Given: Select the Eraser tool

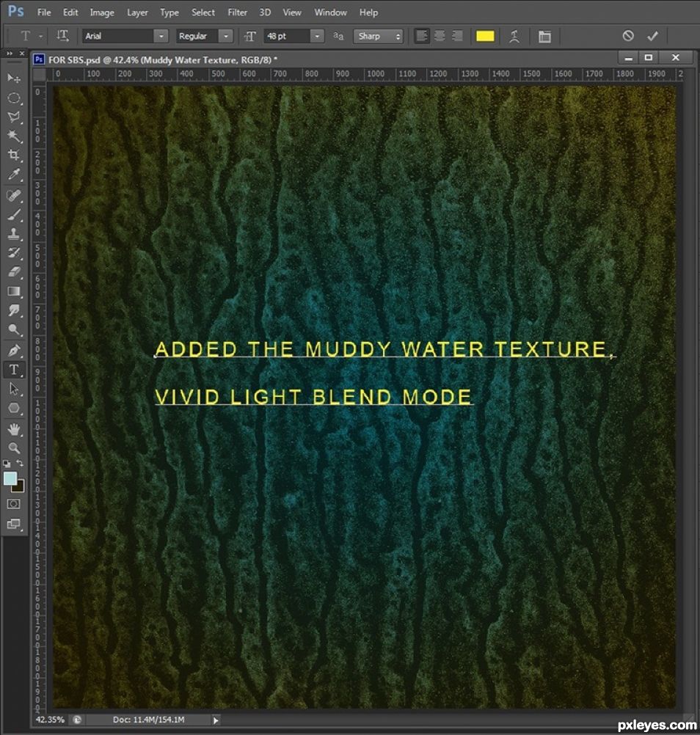Looking at the screenshot, I should click(14, 272).
